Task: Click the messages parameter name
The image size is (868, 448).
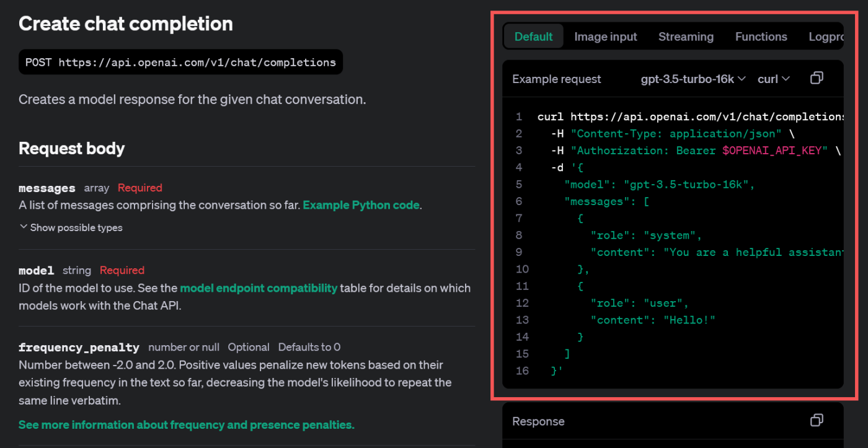Action: tap(47, 188)
